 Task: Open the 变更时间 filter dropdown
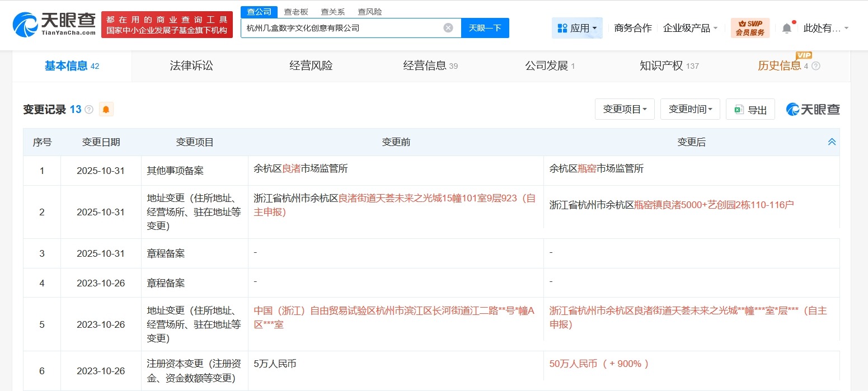click(x=690, y=109)
